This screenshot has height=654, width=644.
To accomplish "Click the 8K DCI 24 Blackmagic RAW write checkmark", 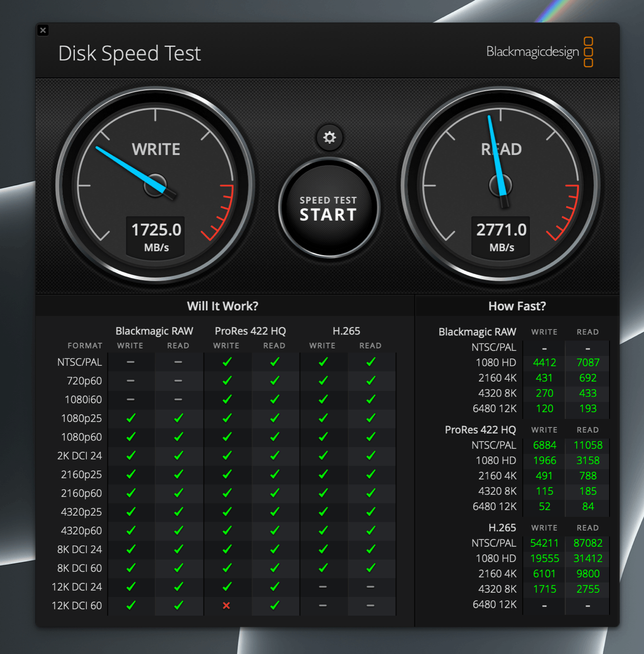I will (x=131, y=549).
